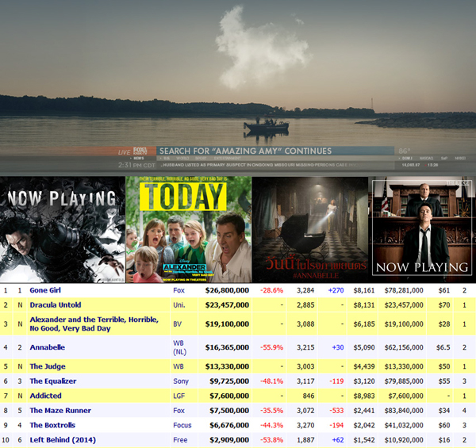Click the WB studio link for The Judge
The width and height of the screenshot is (476, 448).
click(x=178, y=366)
